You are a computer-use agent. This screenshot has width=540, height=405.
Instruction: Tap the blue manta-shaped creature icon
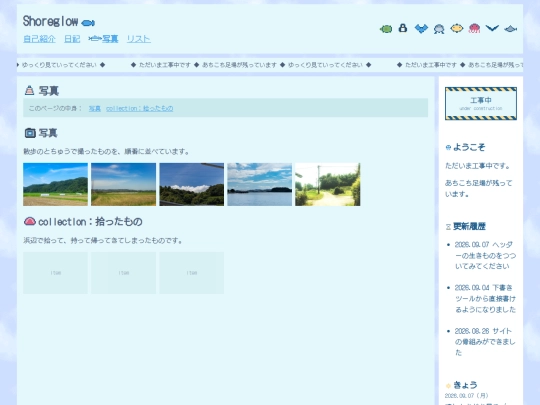click(x=421, y=29)
